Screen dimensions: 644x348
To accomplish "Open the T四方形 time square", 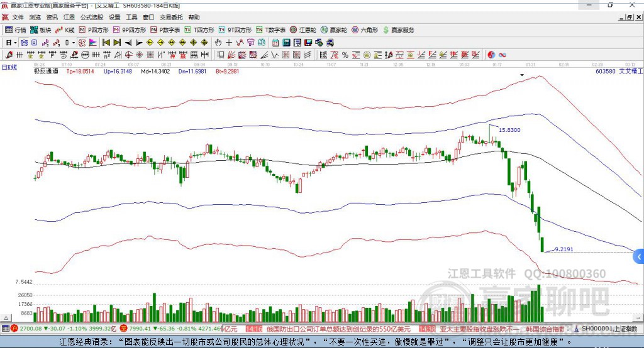I will coord(199,30).
